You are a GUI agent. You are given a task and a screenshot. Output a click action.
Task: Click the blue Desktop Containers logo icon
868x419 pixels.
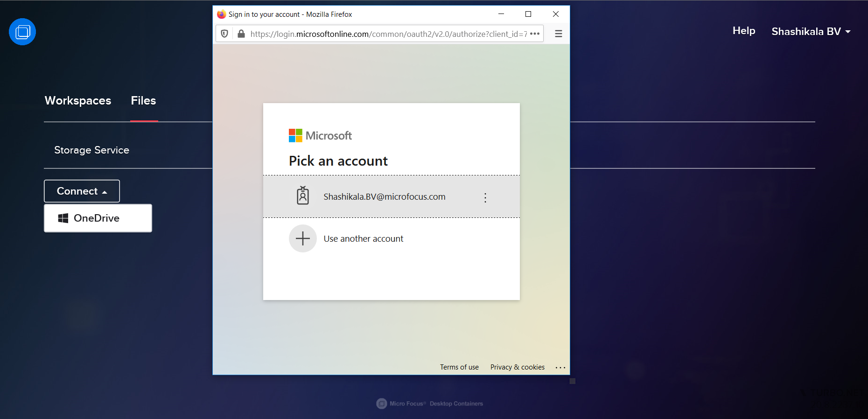(22, 32)
